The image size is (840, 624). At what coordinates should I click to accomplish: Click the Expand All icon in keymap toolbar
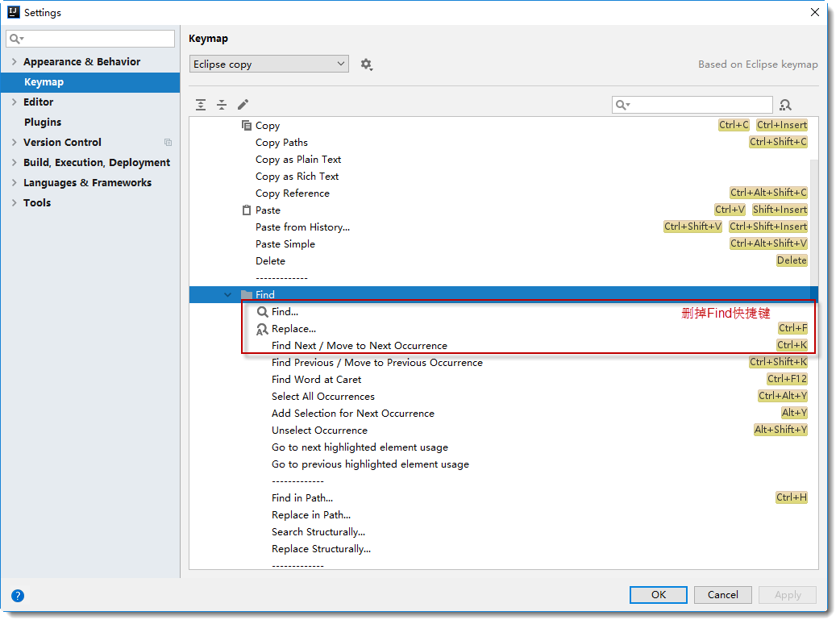(201, 105)
